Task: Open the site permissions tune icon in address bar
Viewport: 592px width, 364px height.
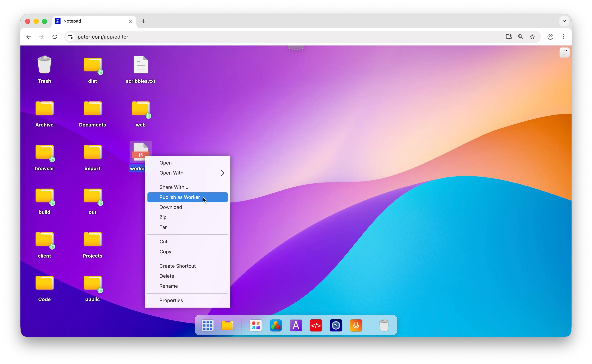Action: [x=70, y=37]
